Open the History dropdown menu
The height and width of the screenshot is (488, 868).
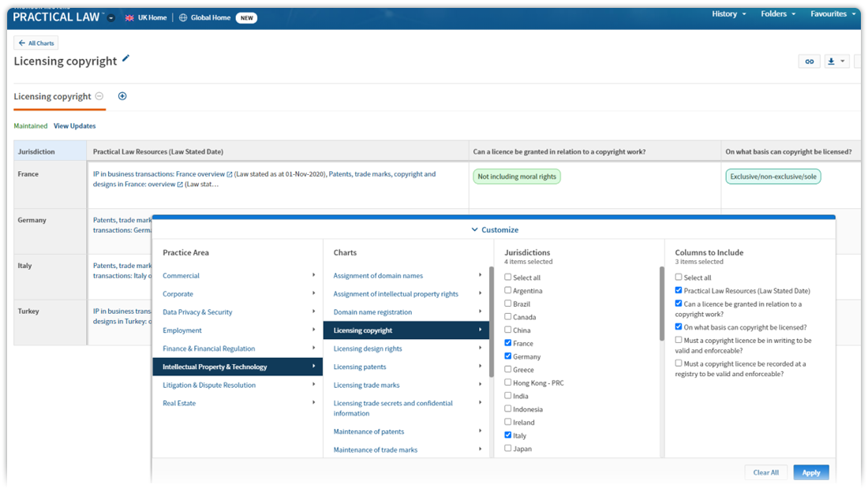tap(729, 13)
